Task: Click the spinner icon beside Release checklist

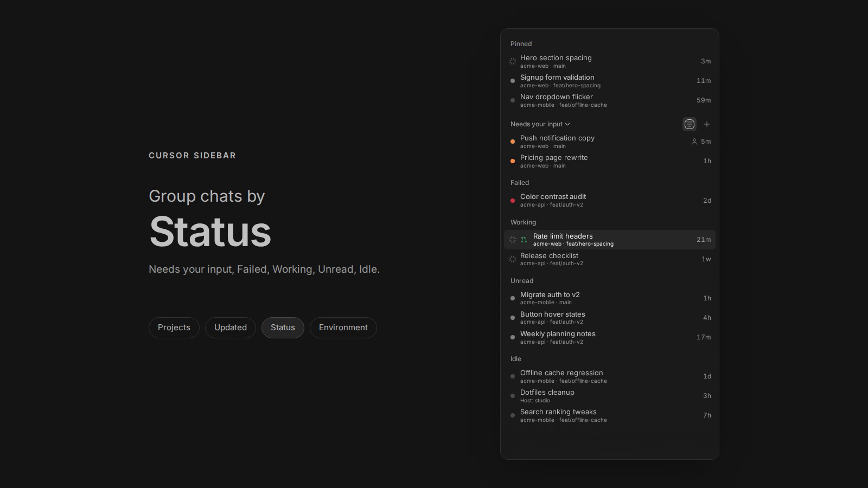Action: click(x=513, y=259)
